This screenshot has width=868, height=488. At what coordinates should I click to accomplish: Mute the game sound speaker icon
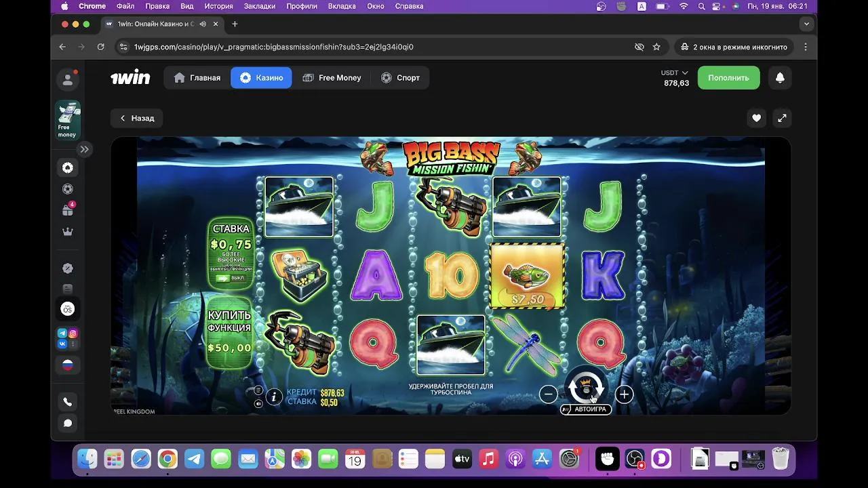(258, 403)
